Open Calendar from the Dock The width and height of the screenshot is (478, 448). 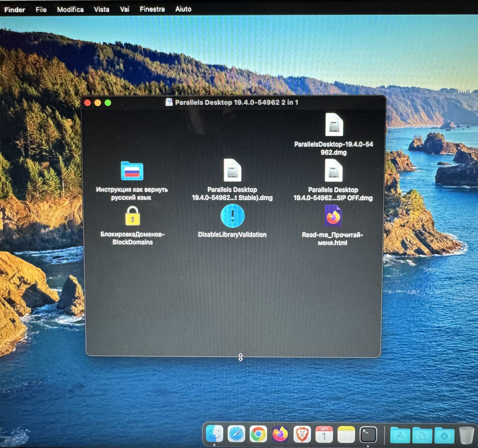[x=324, y=434]
